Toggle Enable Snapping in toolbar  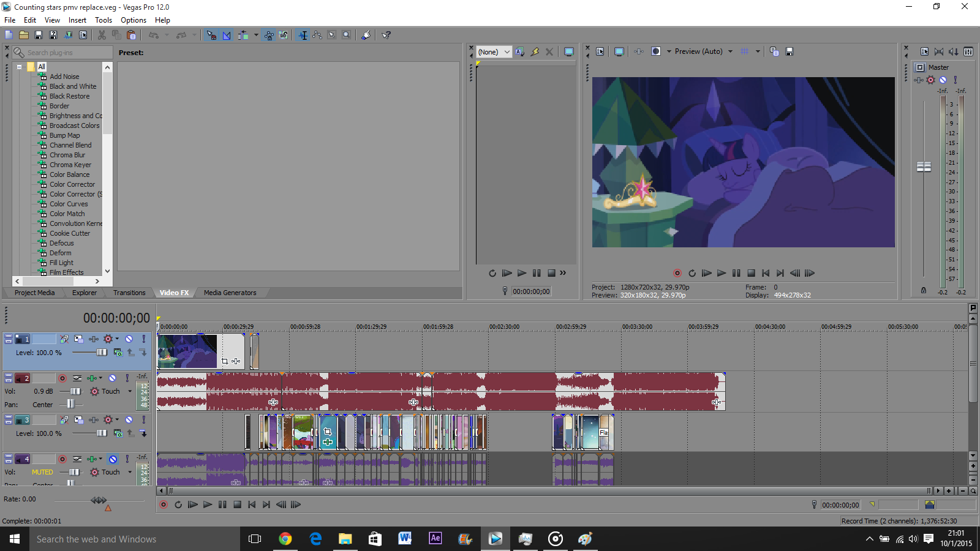(x=211, y=35)
